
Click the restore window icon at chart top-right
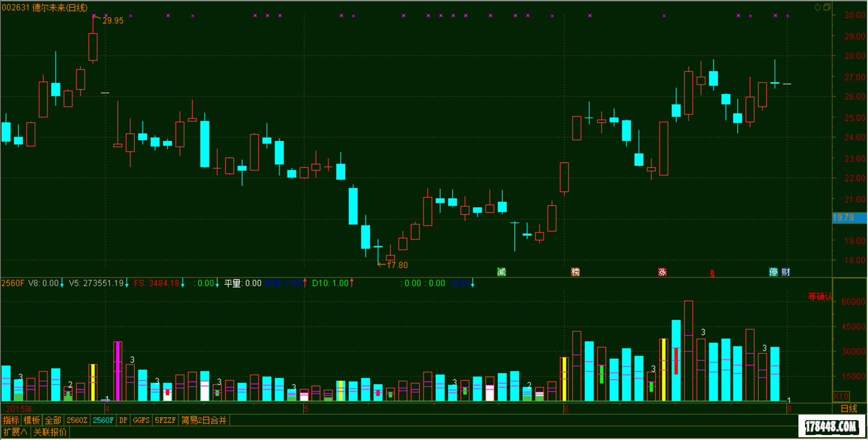(827, 7)
